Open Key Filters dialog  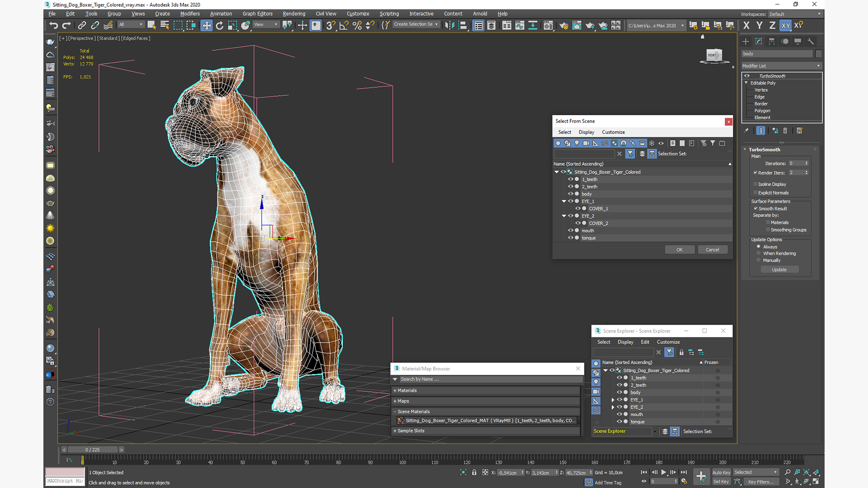coord(761,482)
